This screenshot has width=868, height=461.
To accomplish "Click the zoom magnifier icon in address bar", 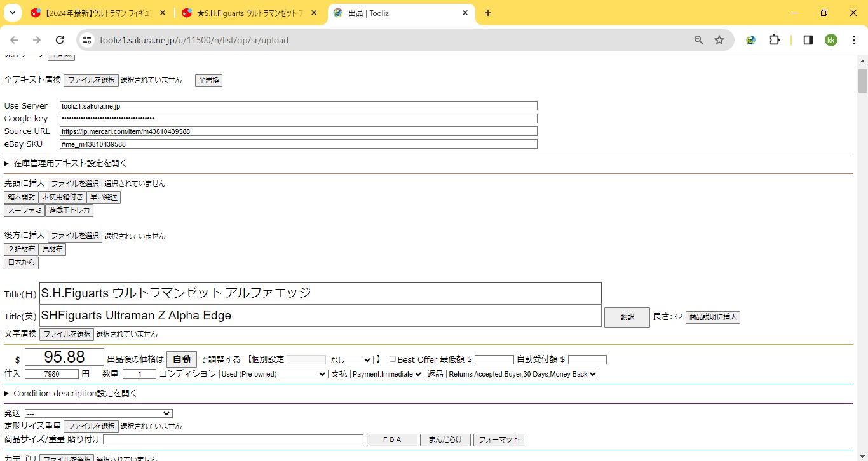I will 699,40.
